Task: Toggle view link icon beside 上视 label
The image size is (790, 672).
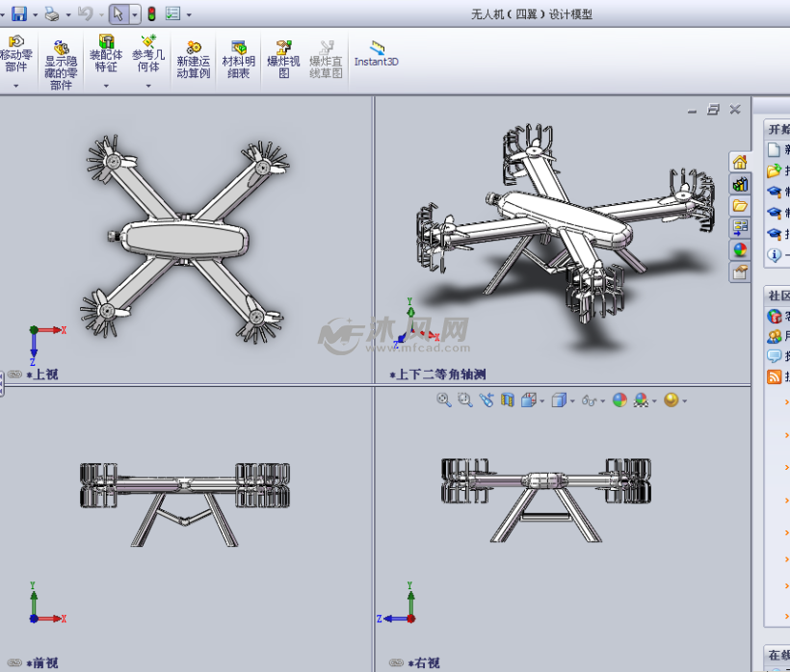Action: (x=14, y=375)
